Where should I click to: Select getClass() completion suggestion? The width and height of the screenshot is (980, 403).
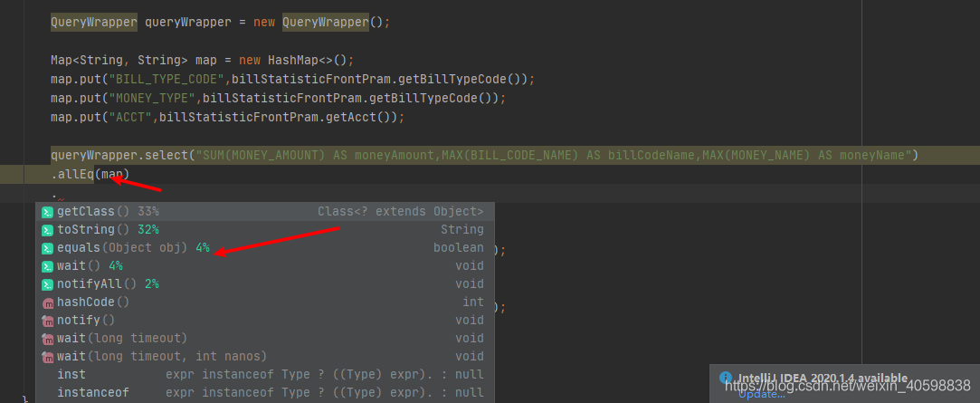coord(264,212)
